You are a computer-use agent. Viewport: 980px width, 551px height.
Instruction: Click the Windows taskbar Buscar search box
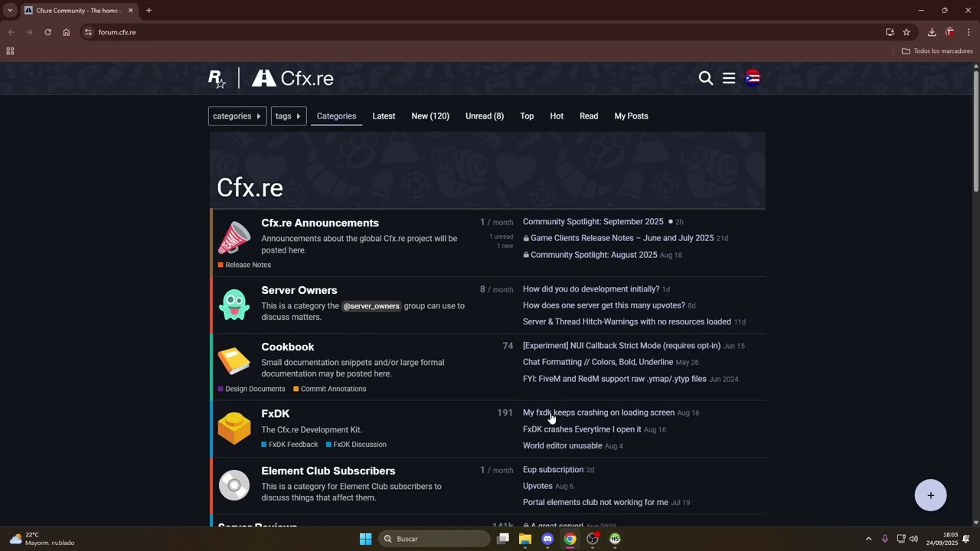(x=435, y=539)
